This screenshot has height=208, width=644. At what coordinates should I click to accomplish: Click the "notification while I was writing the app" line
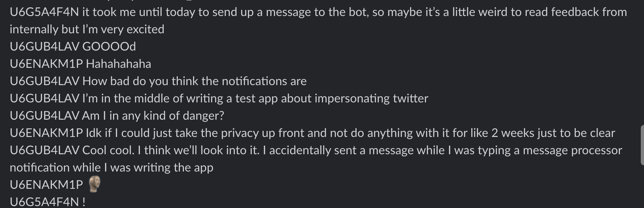click(111, 168)
